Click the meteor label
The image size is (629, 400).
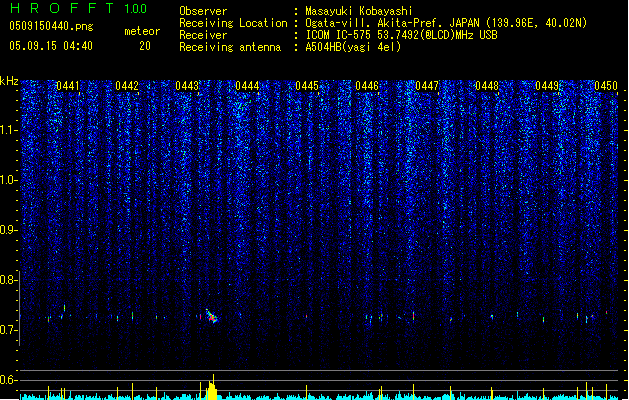click(142, 31)
